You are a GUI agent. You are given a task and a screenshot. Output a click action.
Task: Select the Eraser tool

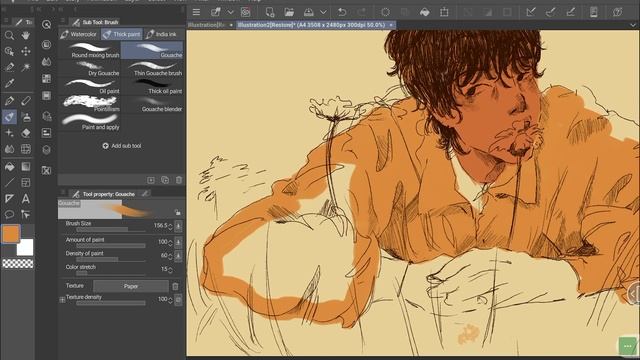26,133
